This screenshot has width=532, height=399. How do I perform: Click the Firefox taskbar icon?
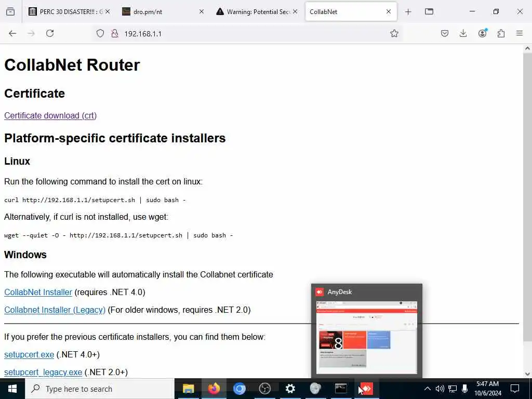[x=214, y=389]
